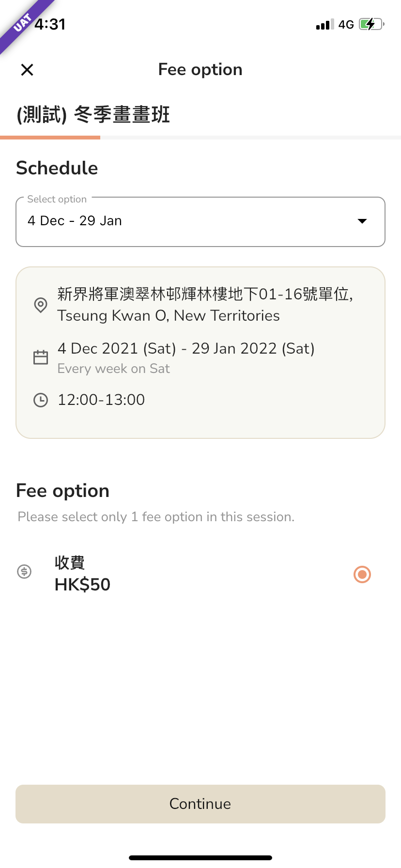This screenshot has width=401, height=868.
Task: Click the dropdown arrow in Schedule field
Action: coord(362,221)
